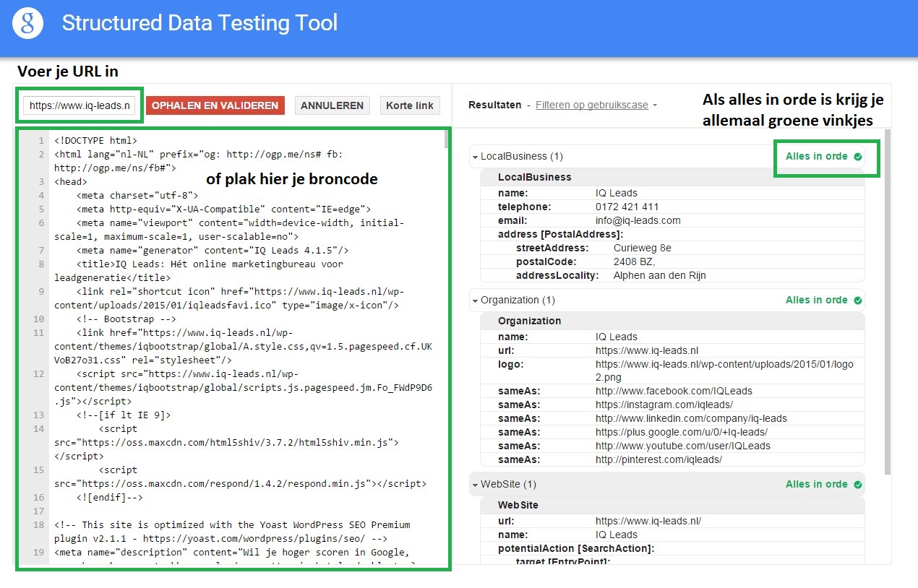Open the Filteren op gebruikscase dropdown

tap(596, 105)
